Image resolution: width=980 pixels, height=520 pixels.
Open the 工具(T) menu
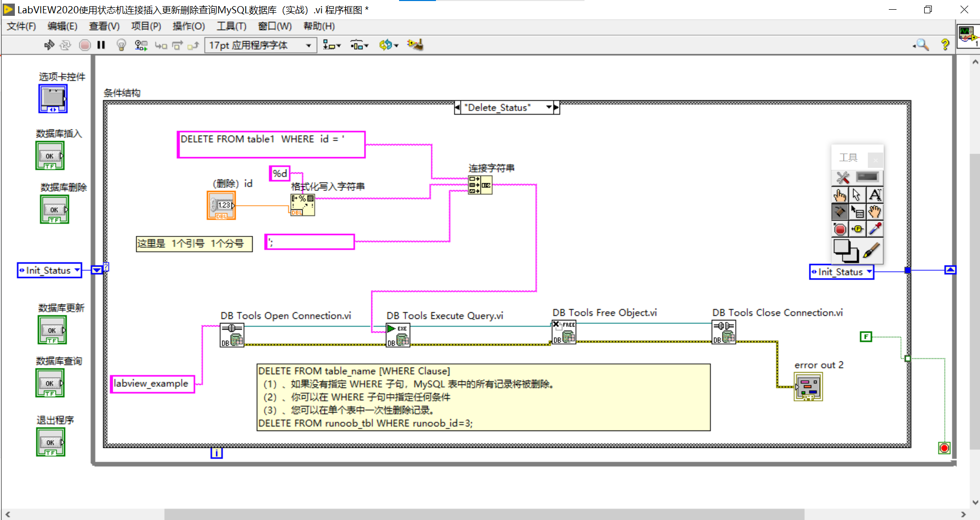[x=231, y=26]
